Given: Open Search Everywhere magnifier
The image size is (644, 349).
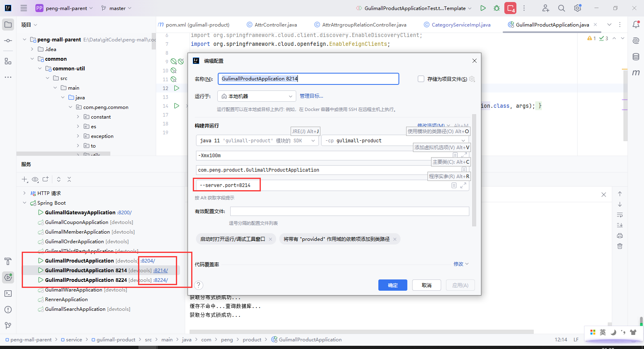Looking at the screenshot, I should pyautogui.click(x=561, y=8).
